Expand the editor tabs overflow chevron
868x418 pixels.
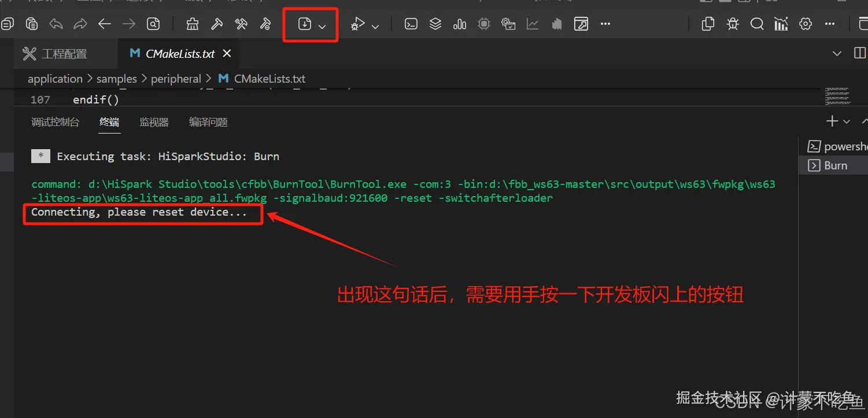[837, 53]
